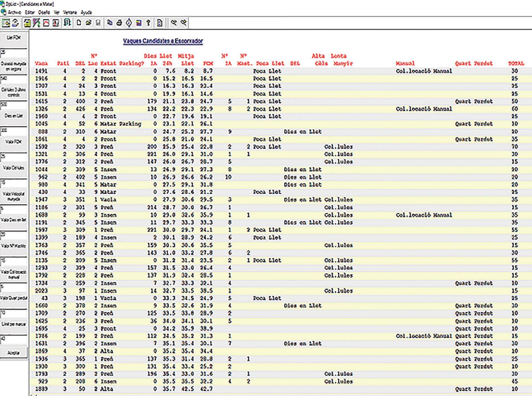The height and width of the screenshot is (396, 532).
Task: Click the Poca Llet cell in row 430
Action: [x=267, y=192]
